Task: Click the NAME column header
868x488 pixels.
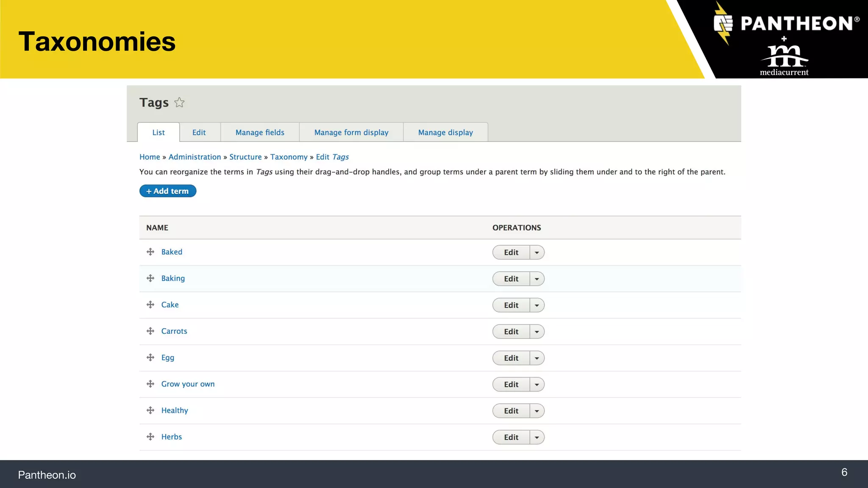Action: (157, 228)
